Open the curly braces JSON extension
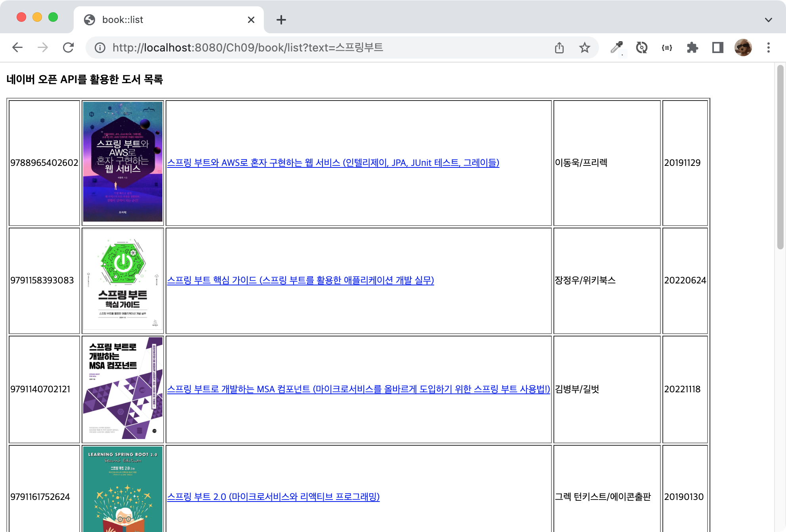Screen dimensions: 786x532 point(667,47)
